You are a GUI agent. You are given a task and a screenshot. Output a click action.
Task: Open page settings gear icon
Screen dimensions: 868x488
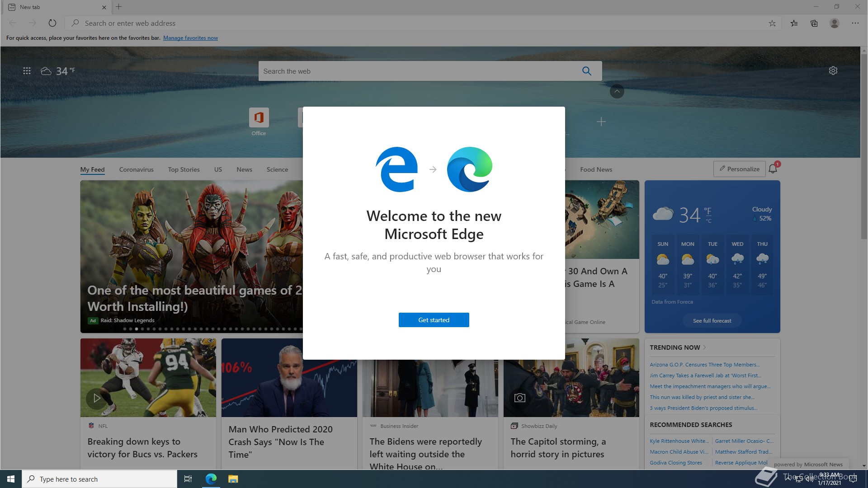point(833,70)
